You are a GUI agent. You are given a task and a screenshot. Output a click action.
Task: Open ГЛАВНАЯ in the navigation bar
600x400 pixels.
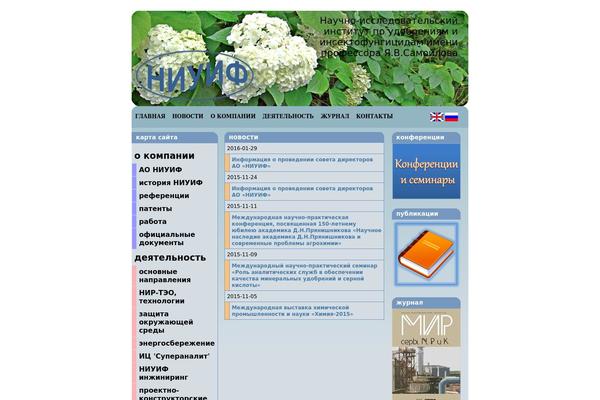click(150, 116)
